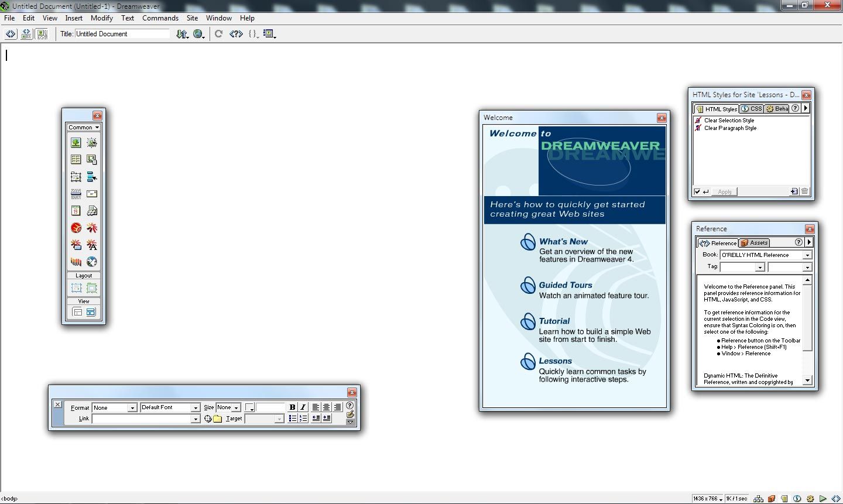Image resolution: width=843 pixels, height=504 pixels.
Task: Toggle Align Left in Property inspector
Action: (316, 407)
